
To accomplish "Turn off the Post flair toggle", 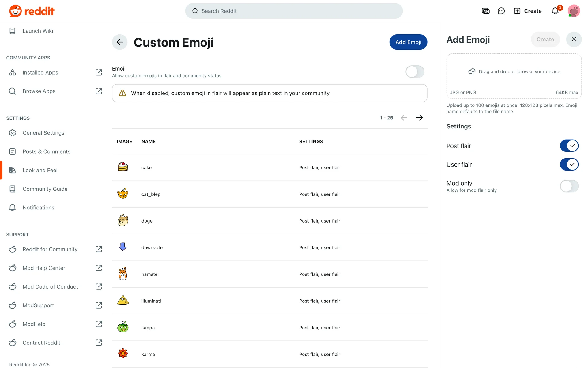I will coord(569,146).
